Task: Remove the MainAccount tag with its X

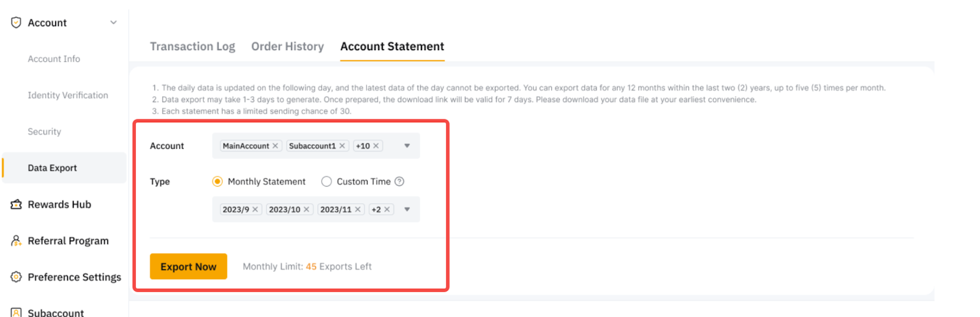Action: (276, 146)
